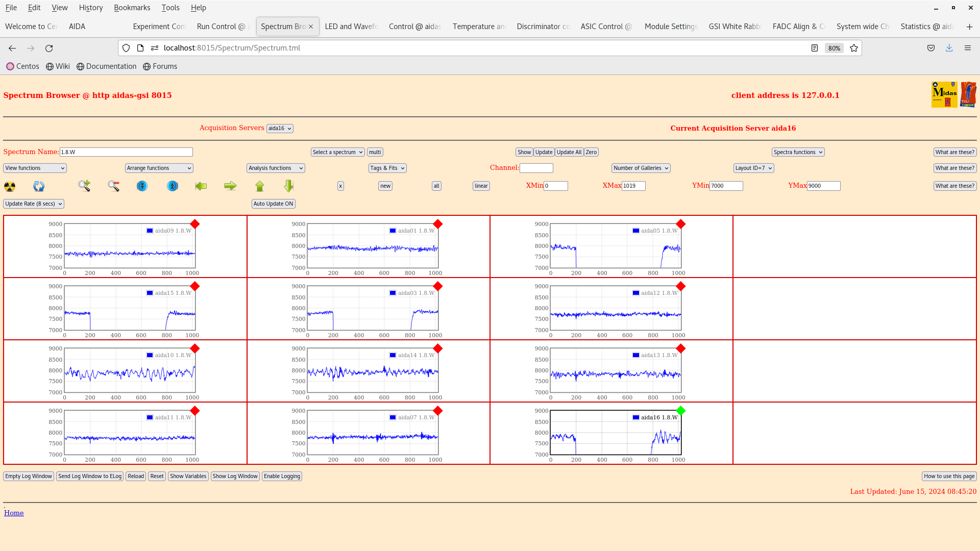Click the Update All button
The image size is (980, 551).
tap(569, 152)
